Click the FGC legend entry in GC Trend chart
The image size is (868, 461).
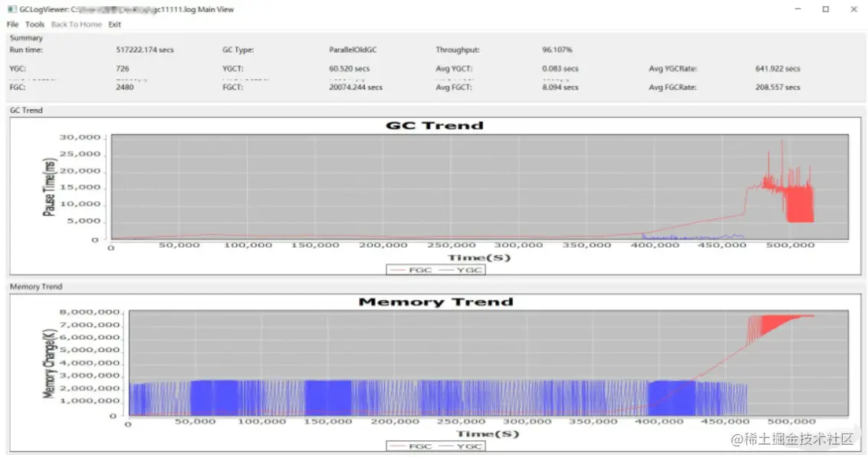click(410, 270)
